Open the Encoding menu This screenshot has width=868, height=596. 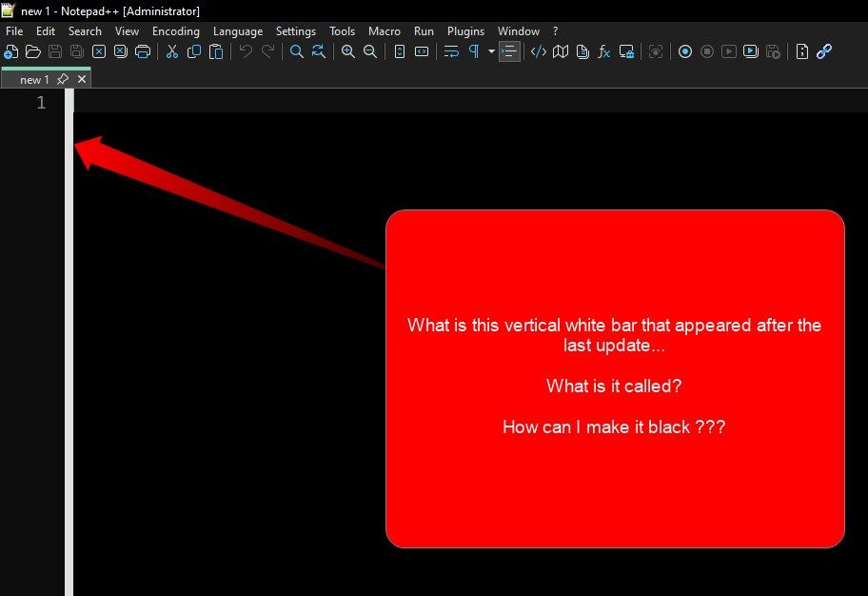coord(175,31)
